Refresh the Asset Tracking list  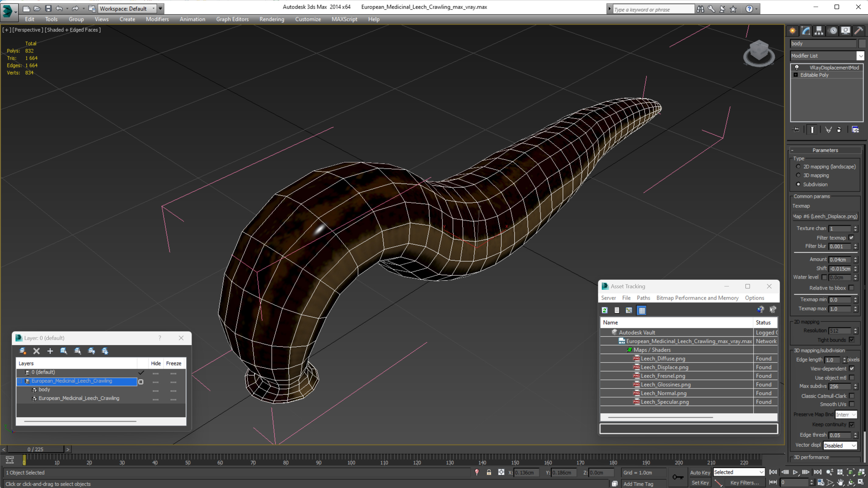[x=605, y=310]
